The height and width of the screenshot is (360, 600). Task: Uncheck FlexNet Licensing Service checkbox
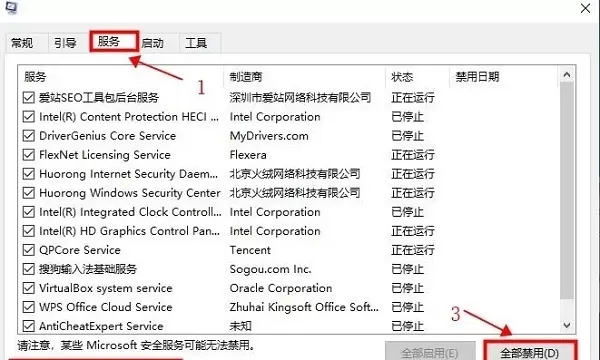tap(29, 155)
